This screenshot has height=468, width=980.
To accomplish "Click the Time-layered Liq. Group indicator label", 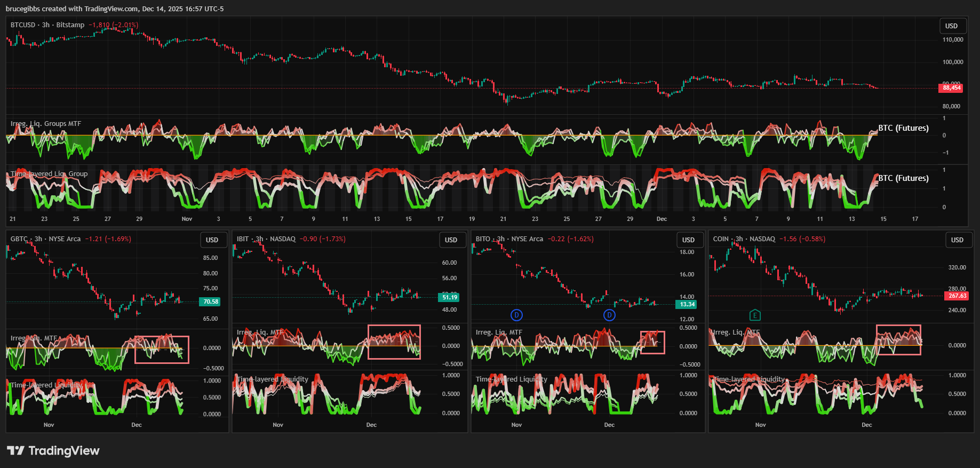I will click(49, 174).
